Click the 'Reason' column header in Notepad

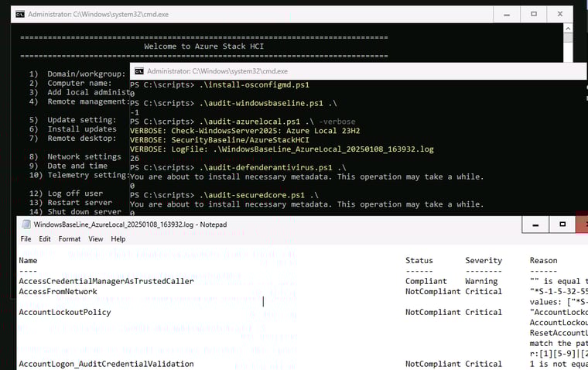click(543, 260)
